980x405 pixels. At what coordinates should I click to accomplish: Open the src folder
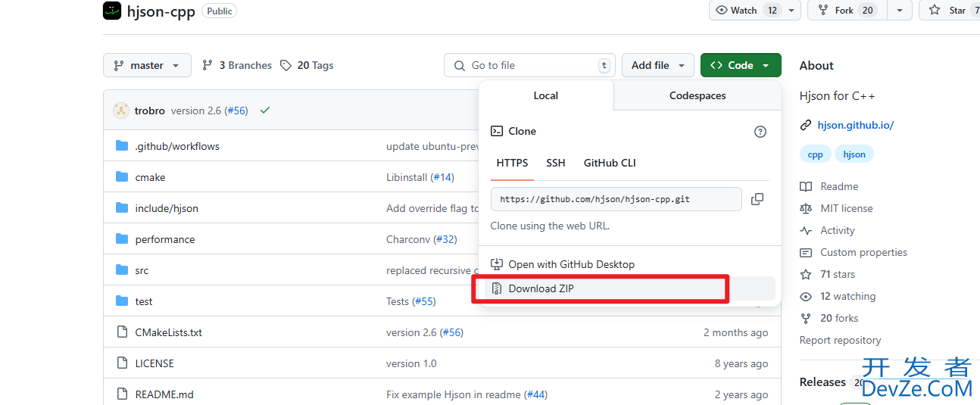[x=142, y=270]
